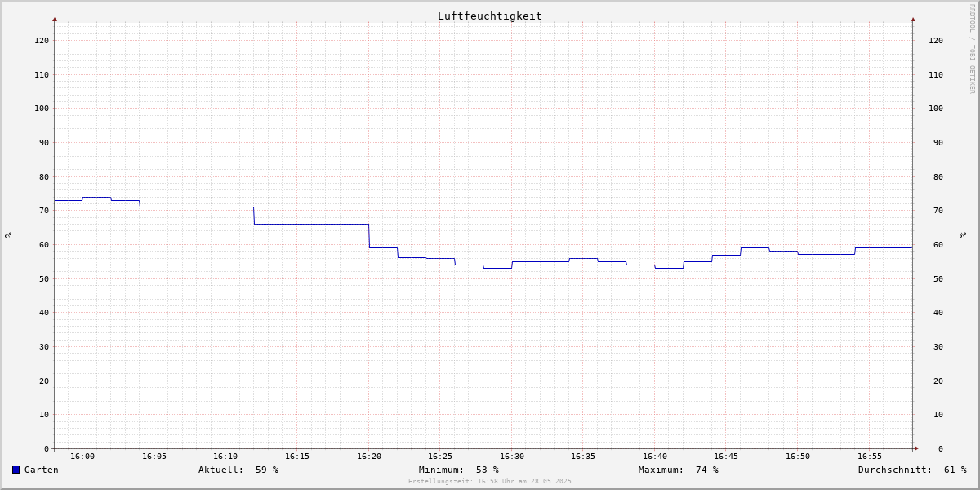980x490 pixels.
Task: Click the 120 label on the left axis
Action: pyautogui.click(x=42, y=40)
